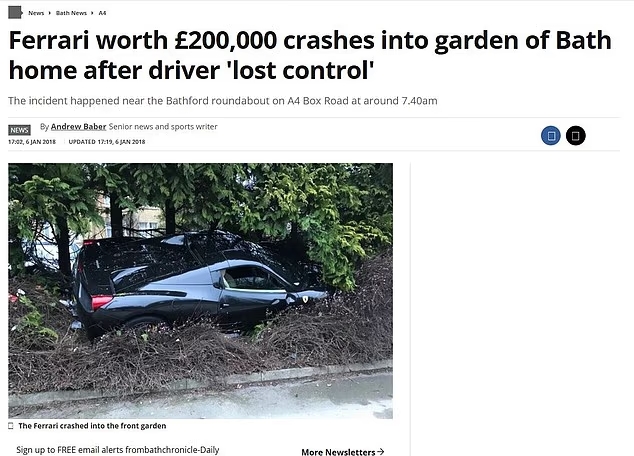Click the UPDATED 17:19 timestamp

(x=107, y=142)
